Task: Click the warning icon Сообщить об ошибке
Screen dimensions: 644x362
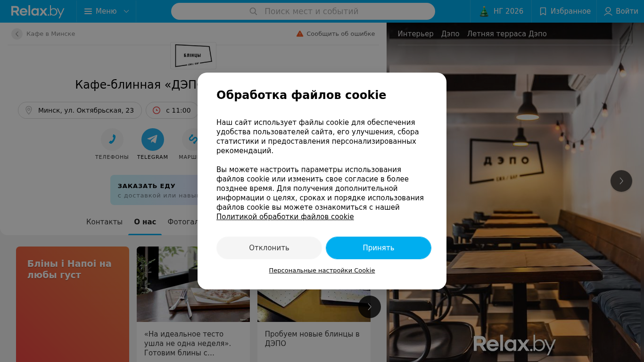Action: 300,34
